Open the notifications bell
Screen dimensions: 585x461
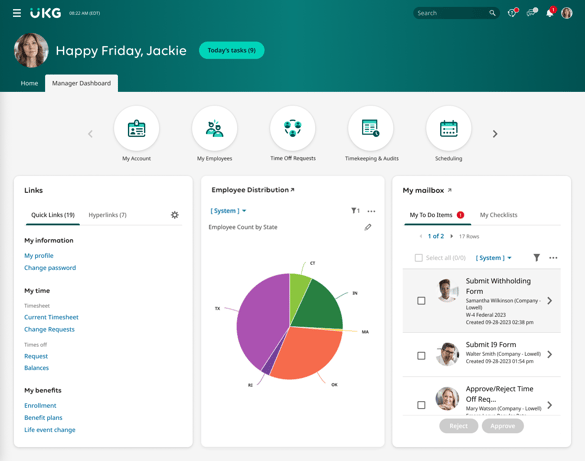(x=550, y=12)
